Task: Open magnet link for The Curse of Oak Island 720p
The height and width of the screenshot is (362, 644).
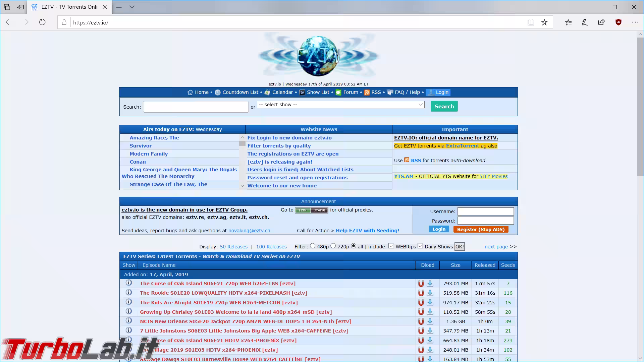Action: coord(421,284)
